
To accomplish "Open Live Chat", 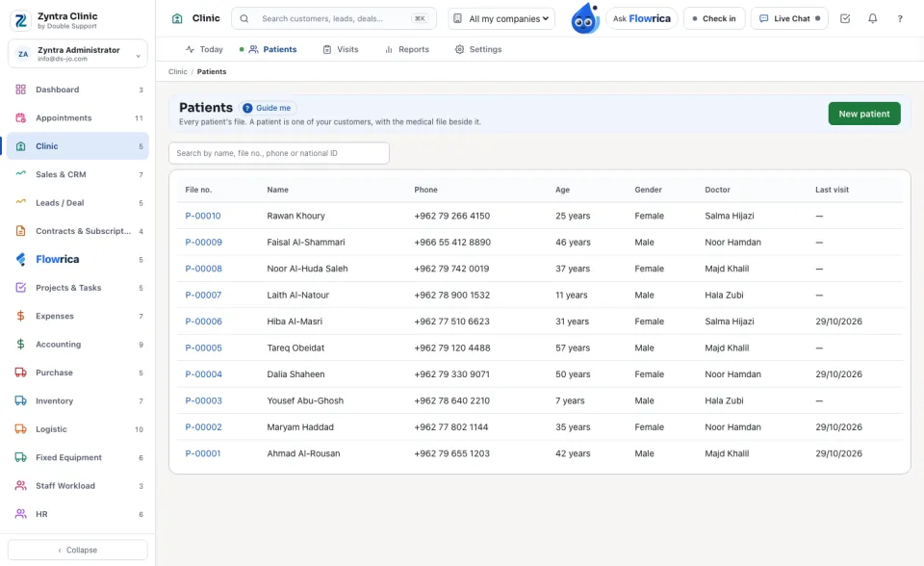I will [x=789, y=19].
